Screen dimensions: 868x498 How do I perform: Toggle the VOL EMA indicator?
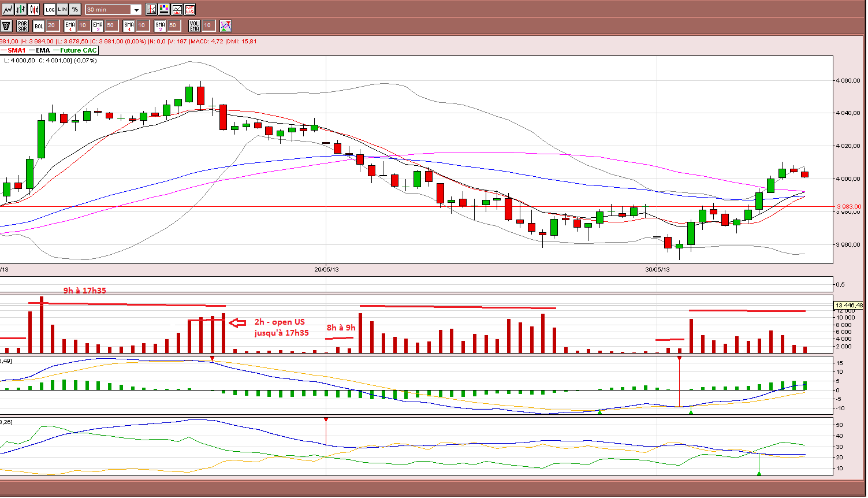(195, 25)
